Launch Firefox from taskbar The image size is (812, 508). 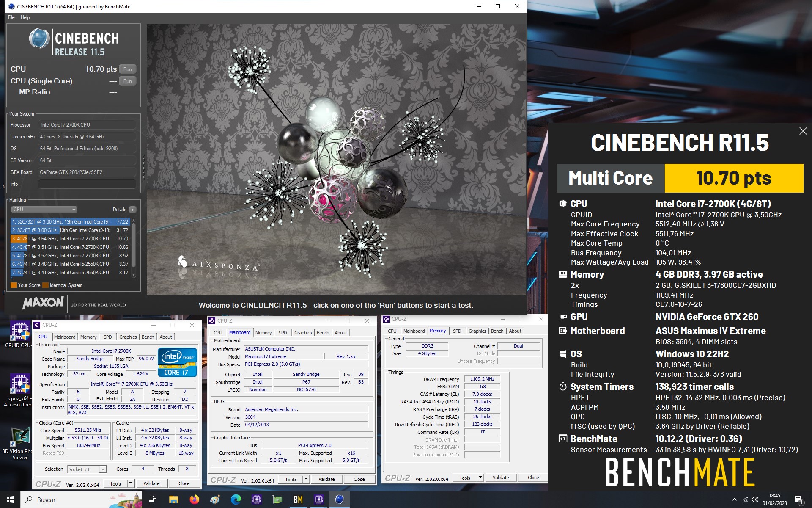tap(194, 500)
